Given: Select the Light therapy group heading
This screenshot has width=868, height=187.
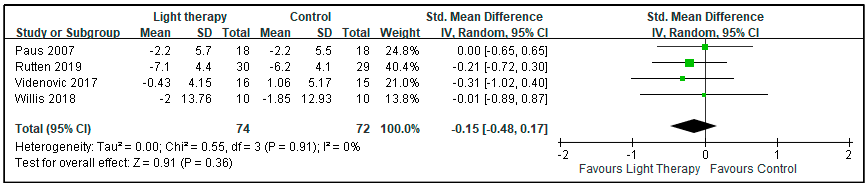Looking at the screenshot, I should (x=190, y=16).
